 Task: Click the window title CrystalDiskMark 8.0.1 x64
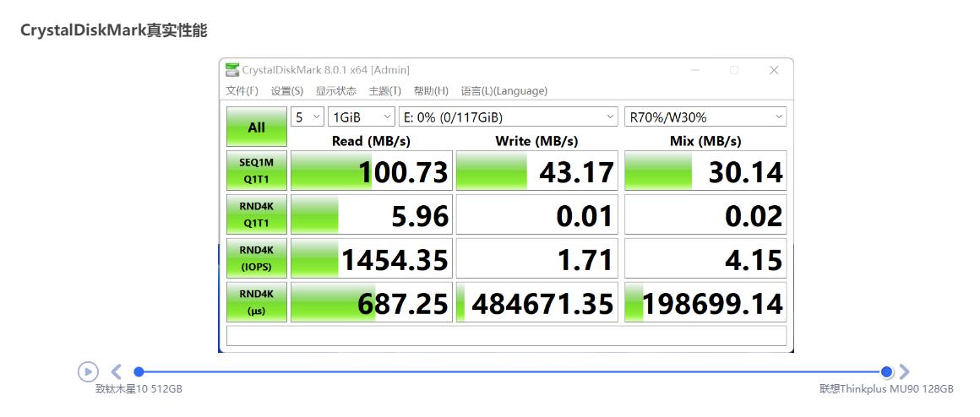coord(325,70)
